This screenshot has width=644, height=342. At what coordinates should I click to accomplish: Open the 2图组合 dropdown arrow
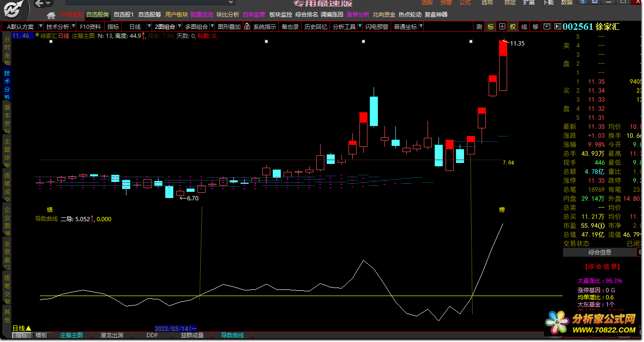[179, 27]
